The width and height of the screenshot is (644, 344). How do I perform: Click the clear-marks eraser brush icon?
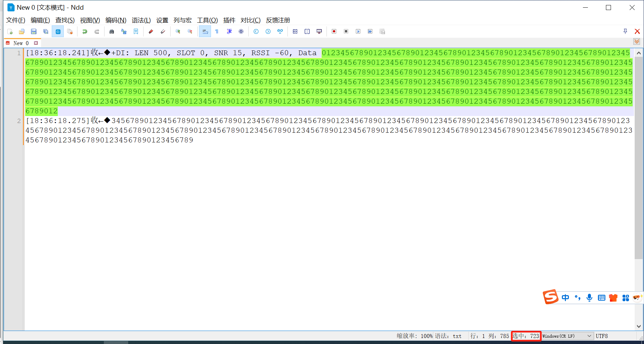click(x=163, y=31)
